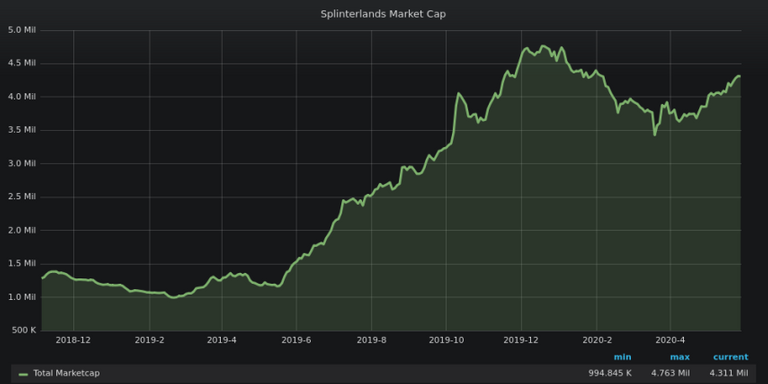Screen dimensions: 768x384
Task: Click the 2019-4 x-axis date label
Action: 222,340
